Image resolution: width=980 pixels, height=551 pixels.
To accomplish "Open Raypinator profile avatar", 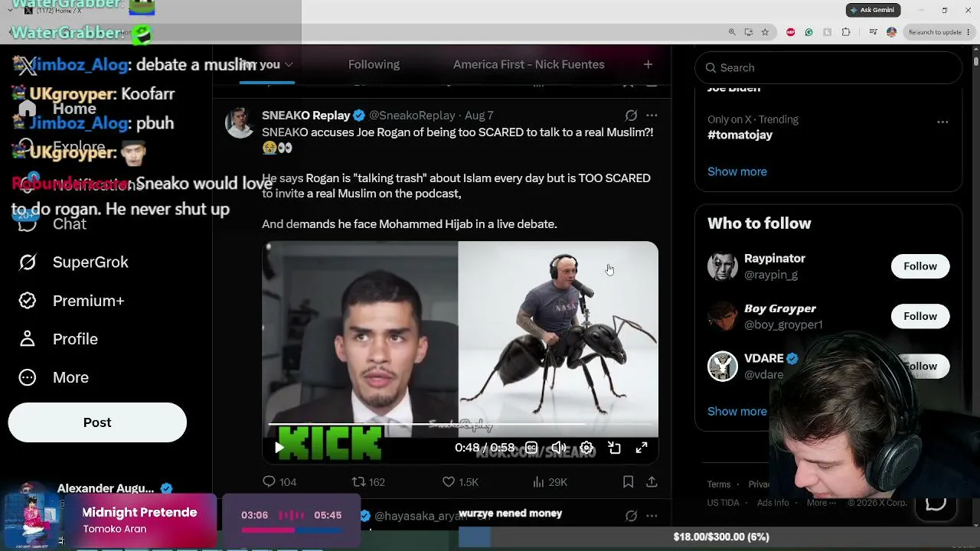I will click(723, 266).
